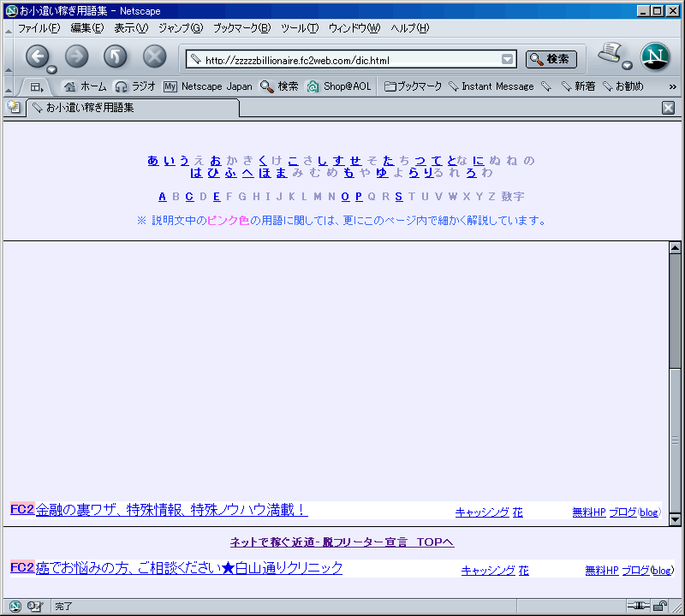Click the 検索 search button beside the URL bar
Image resolution: width=685 pixels, height=616 pixels.
551,59
